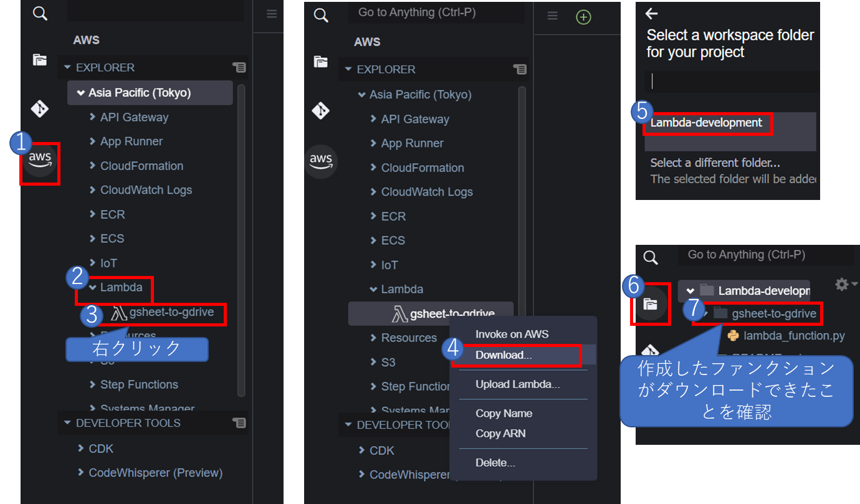
Task: Click the Resources node in the middle screenshot
Action: 409,338
